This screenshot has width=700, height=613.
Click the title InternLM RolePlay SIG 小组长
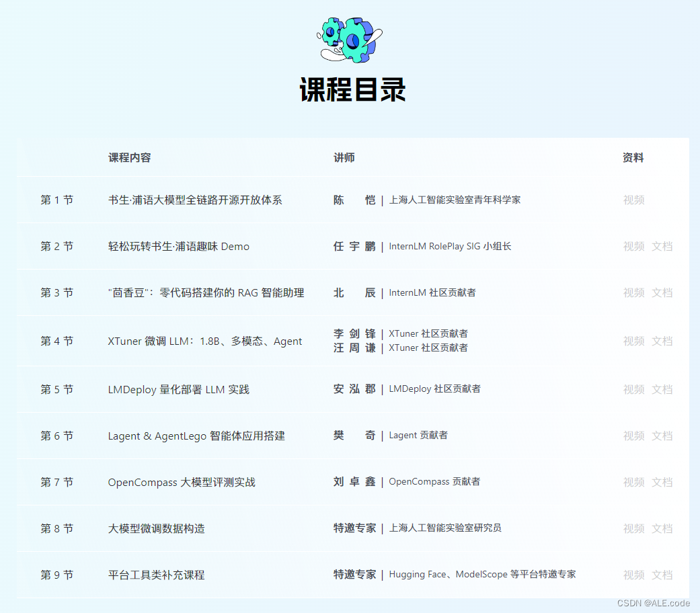pyautogui.click(x=450, y=246)
